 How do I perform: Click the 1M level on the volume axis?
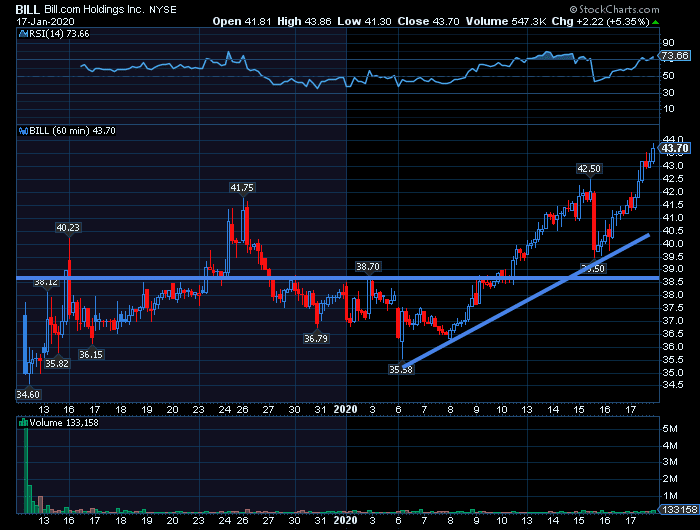click(x=670, y=496)
